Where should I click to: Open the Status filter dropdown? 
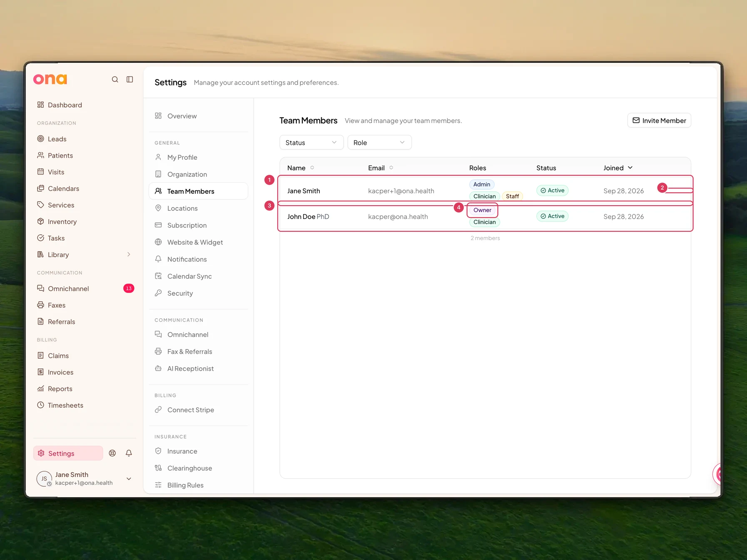pyautogui.click(x=311, y=143)
